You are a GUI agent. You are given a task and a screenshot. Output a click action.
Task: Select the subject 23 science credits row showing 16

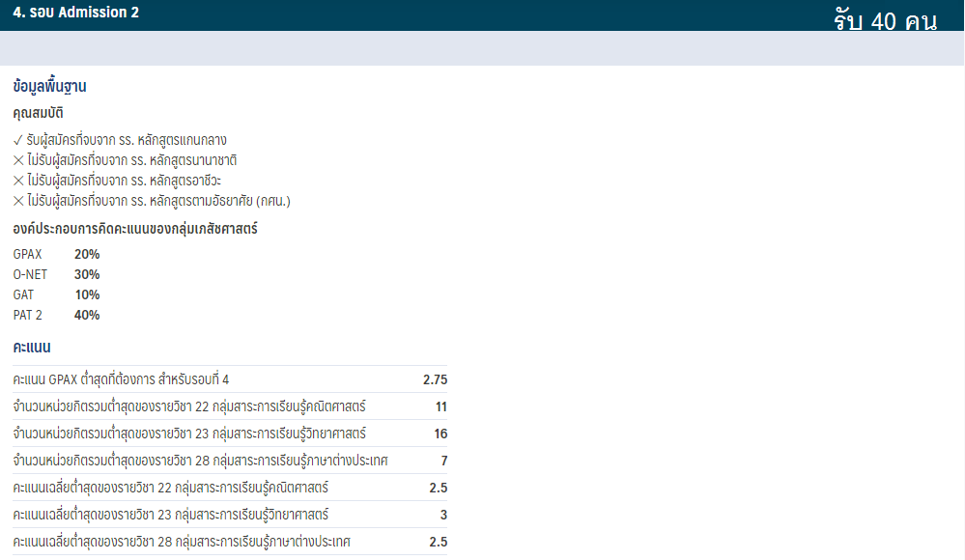230,434
